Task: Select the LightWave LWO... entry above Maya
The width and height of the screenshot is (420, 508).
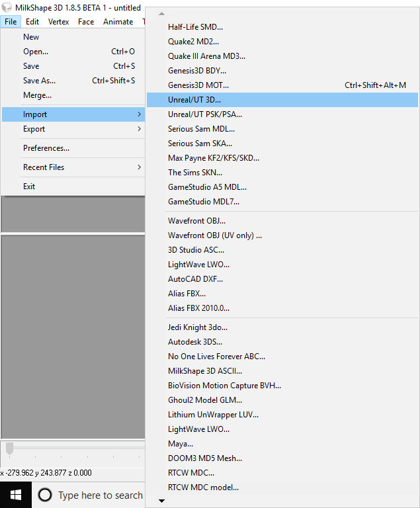Action: click(x=282, y=429)
